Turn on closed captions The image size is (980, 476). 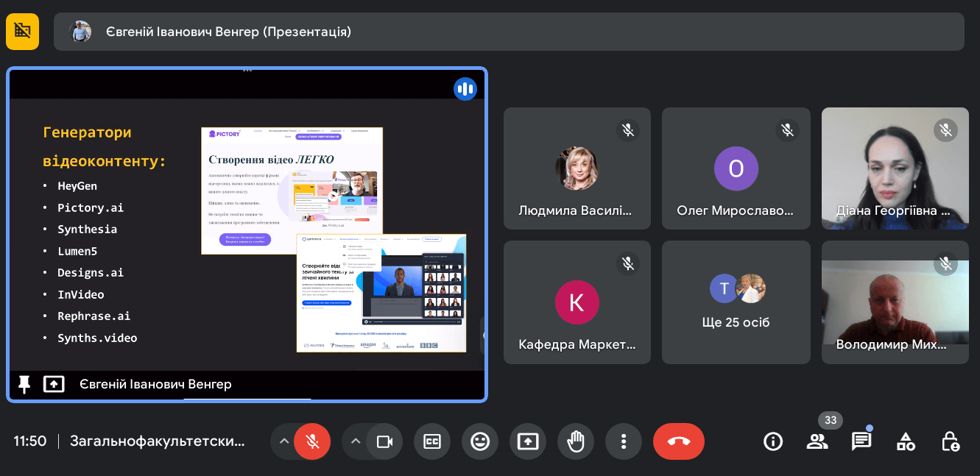pos(432,441)
